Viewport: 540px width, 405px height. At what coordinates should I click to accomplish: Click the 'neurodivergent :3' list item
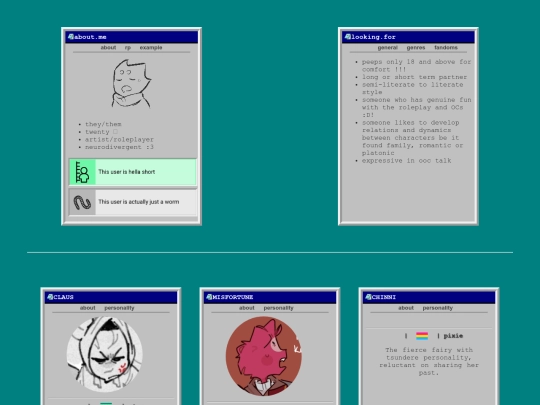(119, 147)
